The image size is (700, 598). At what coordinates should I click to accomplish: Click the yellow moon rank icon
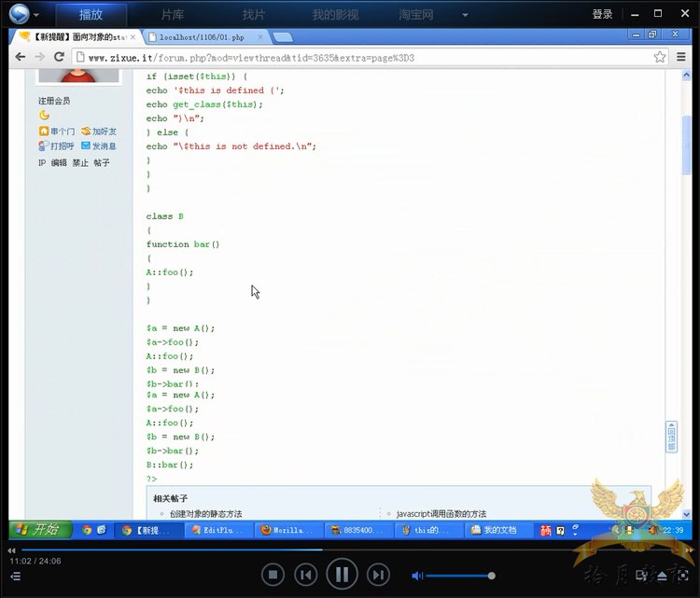44,115
